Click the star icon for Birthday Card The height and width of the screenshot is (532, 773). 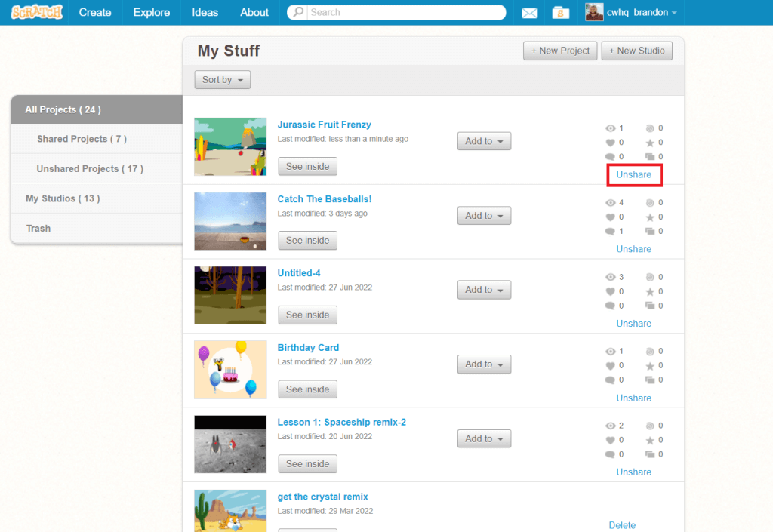649,366
